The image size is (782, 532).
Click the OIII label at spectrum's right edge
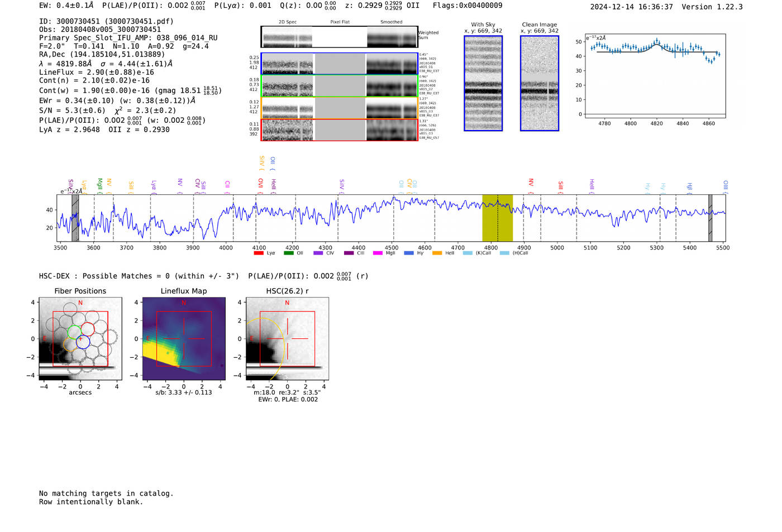tap(726, 185)
